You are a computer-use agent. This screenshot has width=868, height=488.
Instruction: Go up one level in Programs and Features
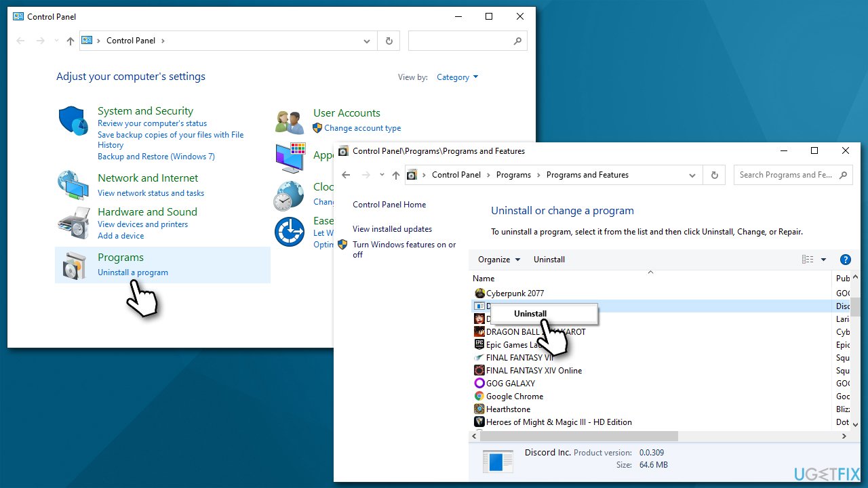(396, 175)
